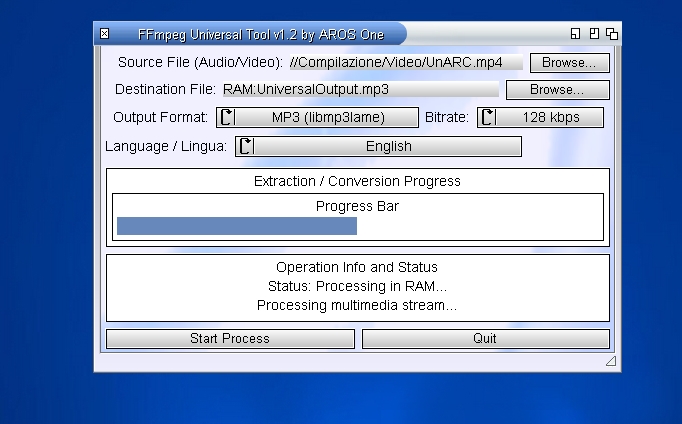Close the FFmpeg Universal Tool window
Image resolution: width=682 pixels, height=424 pixels.
(104, 33)
